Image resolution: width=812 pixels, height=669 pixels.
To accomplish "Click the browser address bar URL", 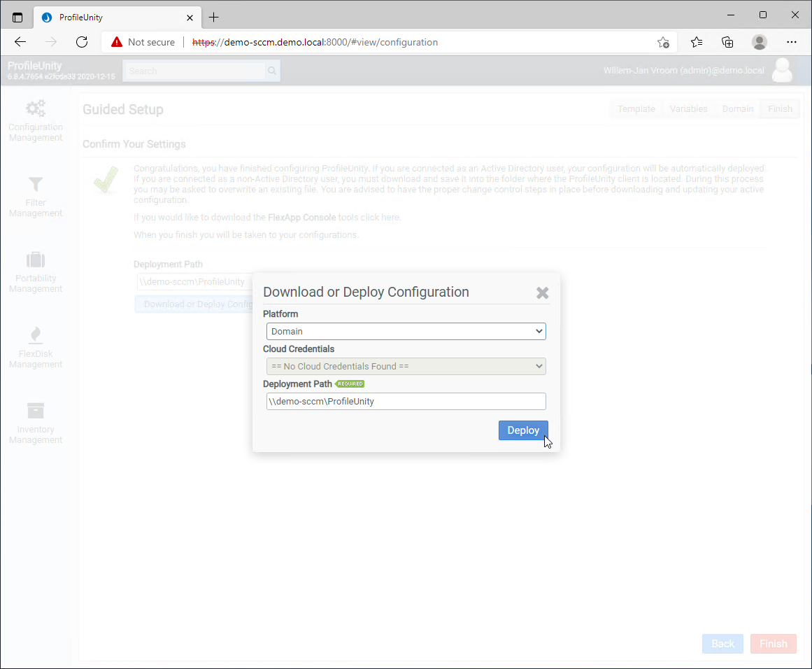I will click(315, 42).
